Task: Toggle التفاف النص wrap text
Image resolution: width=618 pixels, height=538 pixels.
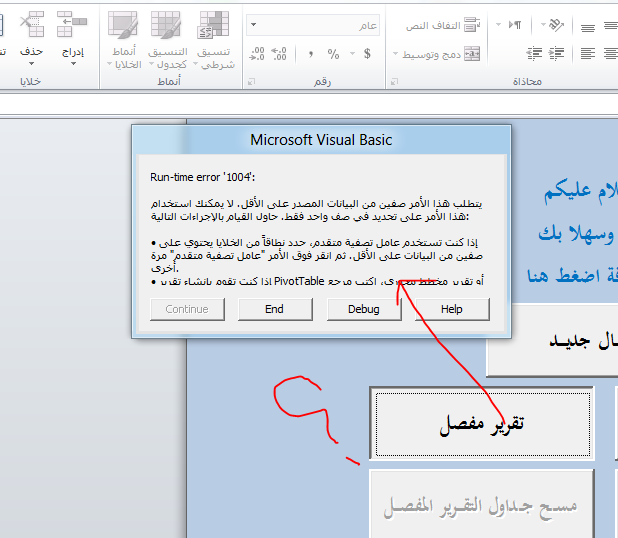Action: 443,25
